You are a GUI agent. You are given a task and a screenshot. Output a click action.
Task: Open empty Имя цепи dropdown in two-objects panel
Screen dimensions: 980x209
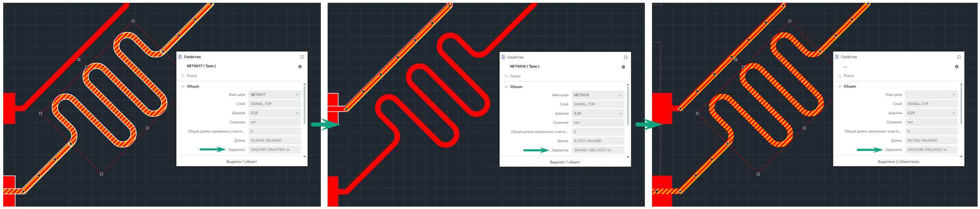point(932,95)
